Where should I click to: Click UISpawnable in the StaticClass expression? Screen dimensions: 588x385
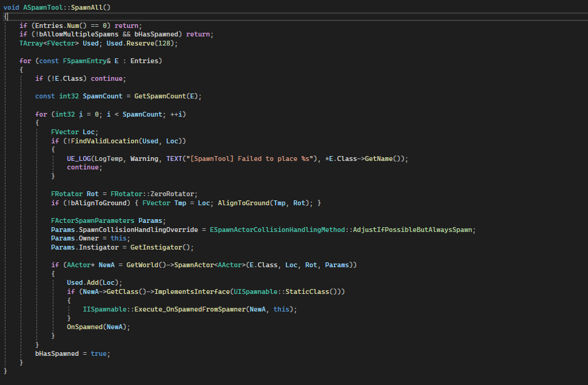[x=255, y=291]
